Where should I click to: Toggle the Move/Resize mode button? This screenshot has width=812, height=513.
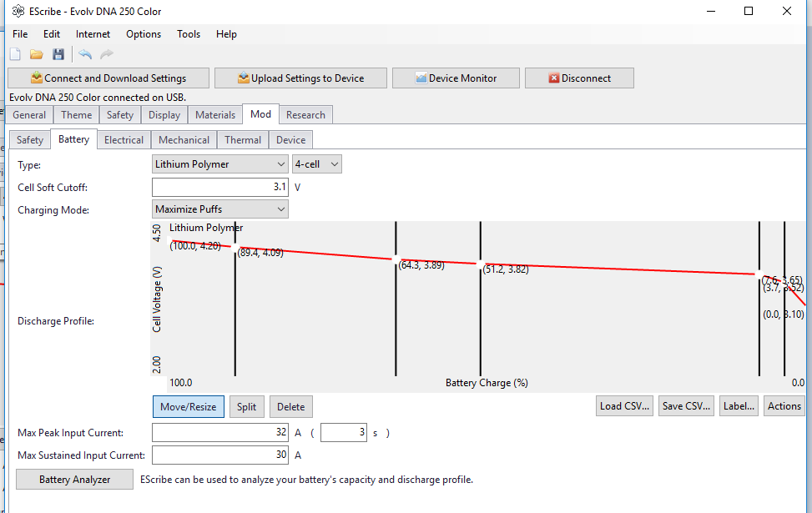[x=188, y=406]
